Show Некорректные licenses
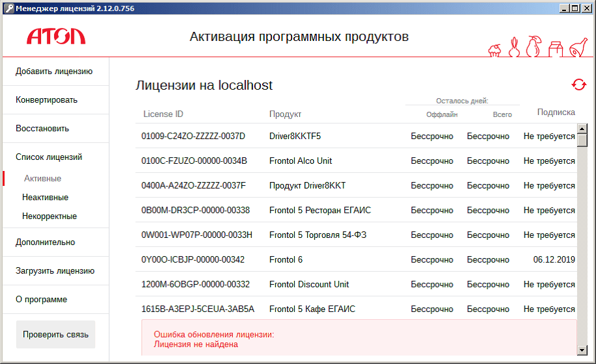The height and width of the screenshot is (364, 596). (x=49, y=216)
